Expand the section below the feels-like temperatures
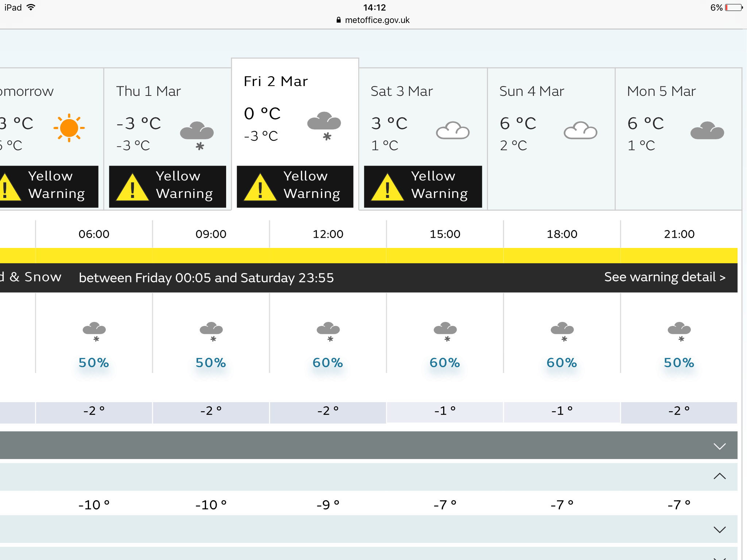This screenshot has width=747, height=560. coord(368,529)
